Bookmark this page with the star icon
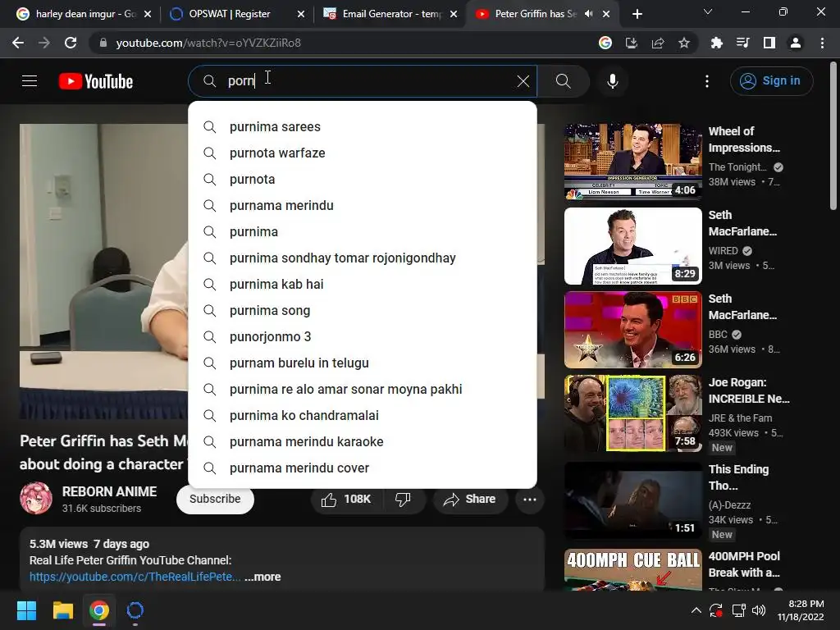This screenshot has height=630, width=840. [684, 43]
